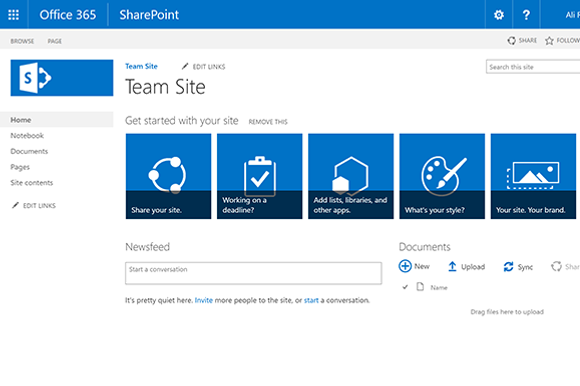Click the SharePoint site logo
Screen dimensions: 580x386
62,78
